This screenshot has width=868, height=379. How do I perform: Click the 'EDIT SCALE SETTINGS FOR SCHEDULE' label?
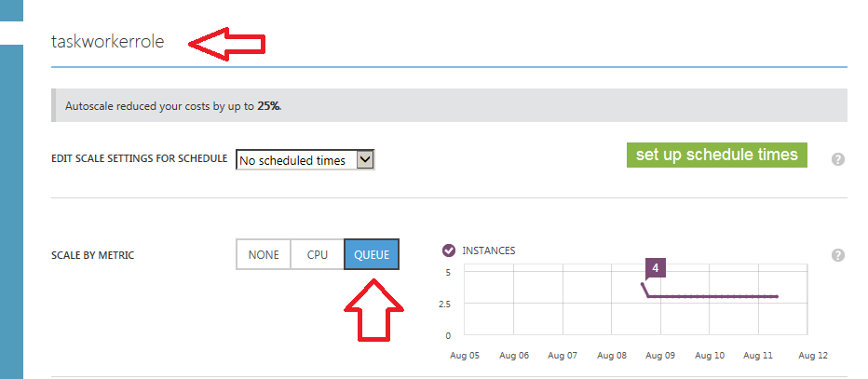click(139, 159)
